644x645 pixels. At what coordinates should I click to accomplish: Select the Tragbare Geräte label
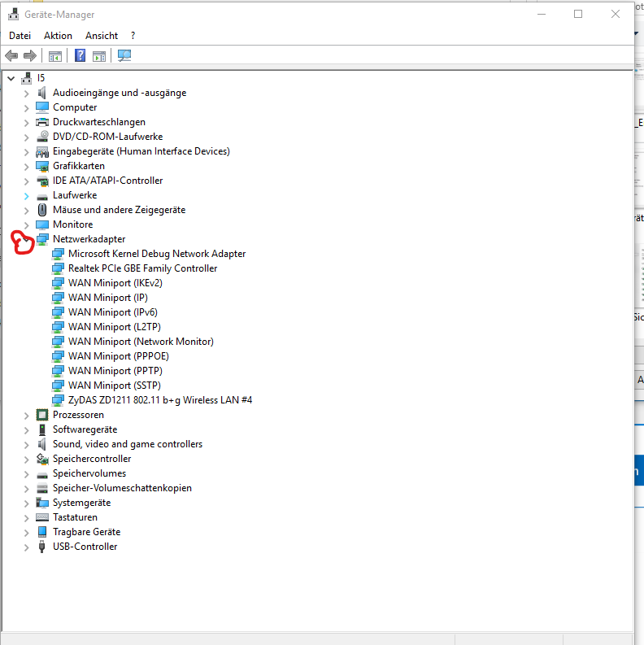point(86,532)
